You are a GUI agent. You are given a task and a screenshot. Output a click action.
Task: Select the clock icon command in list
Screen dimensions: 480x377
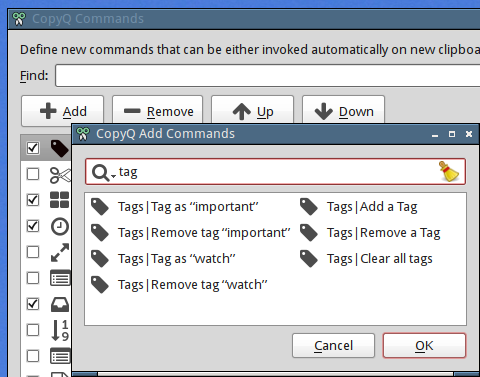60,226
